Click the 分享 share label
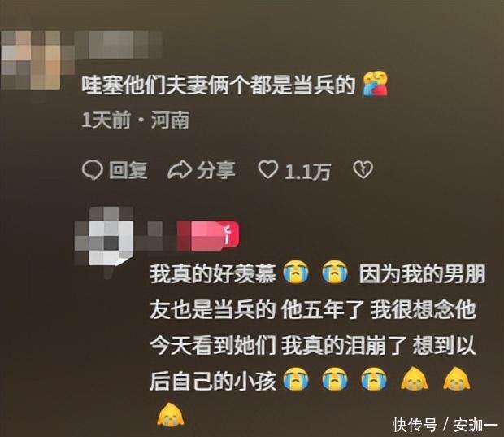Screen dimensions: 504x437 (216, 170)
